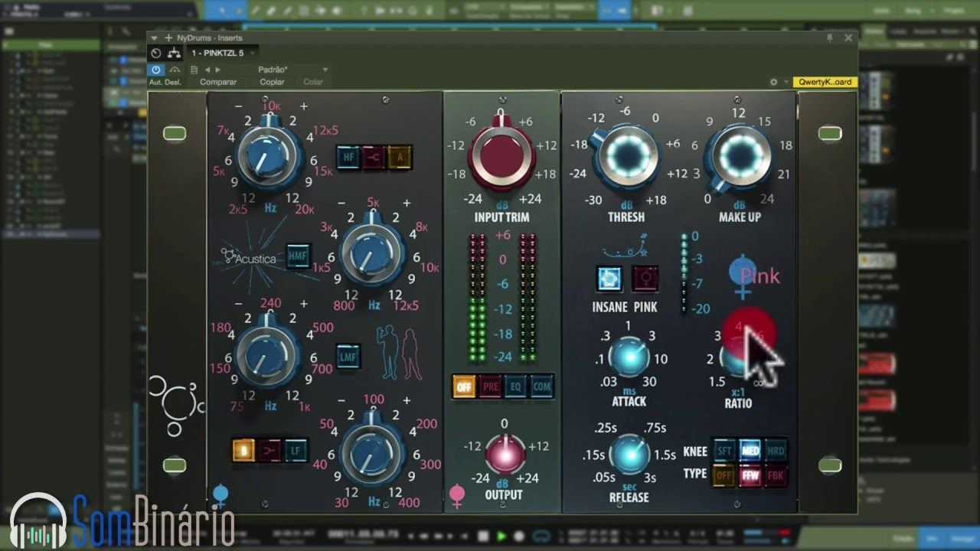This screenshot has width=980, height=551.
Task: Select SFT knee setting
Action: [724, 451]
